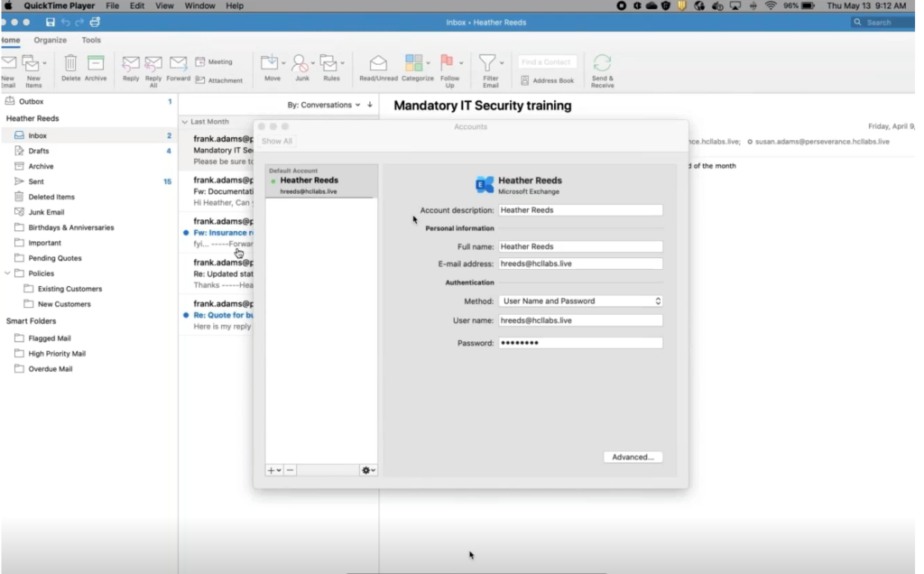Open the Follow Up dropdown arrow
The image size is (924, 574).
[461, 63]
